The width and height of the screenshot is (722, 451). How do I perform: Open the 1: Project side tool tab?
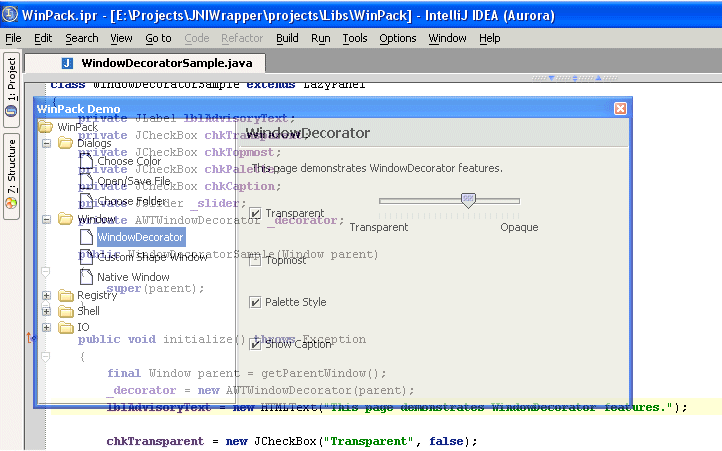[x=11, y=90]
